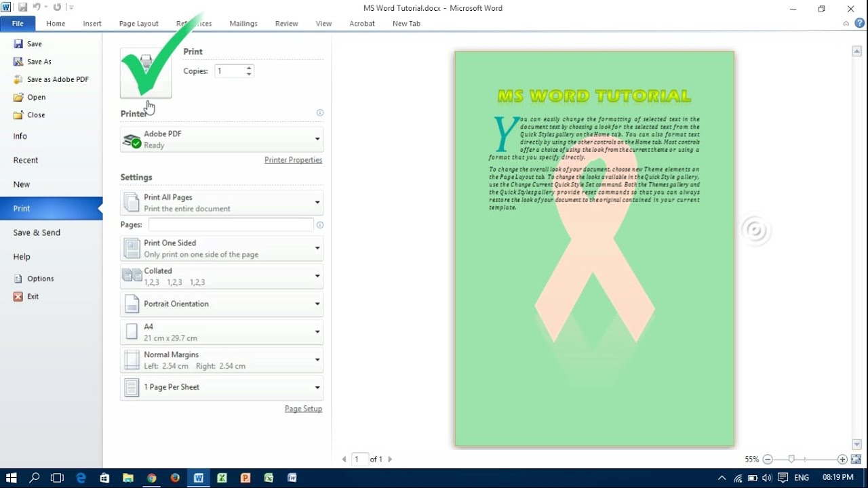868x488 pixels.
Task: Open the A4 paper size dropdown
Action: click(x=222, y=332)
